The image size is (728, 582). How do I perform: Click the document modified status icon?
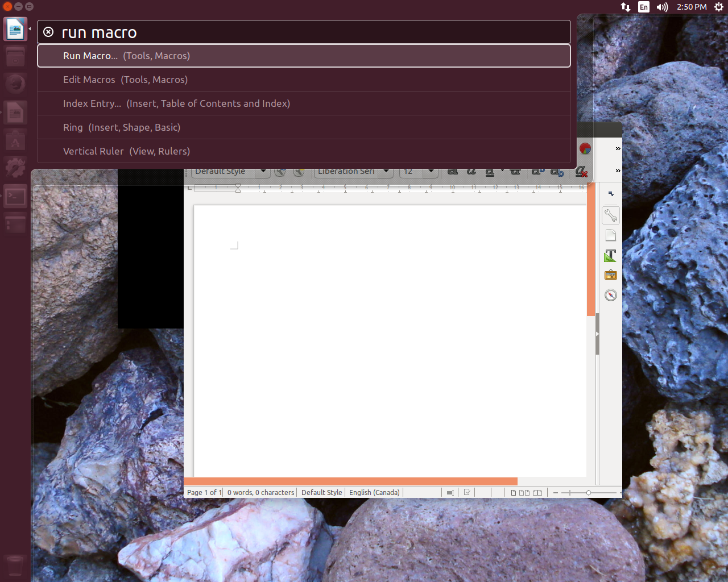click(x=467, y=492)
